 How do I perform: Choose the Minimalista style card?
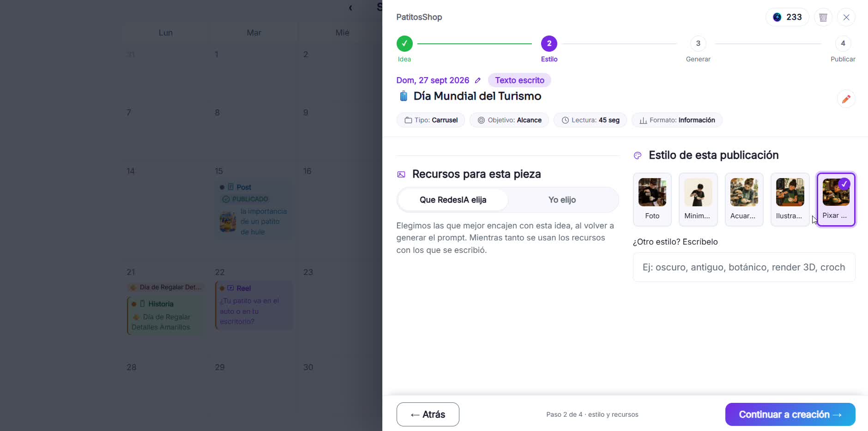coord(698,199)
